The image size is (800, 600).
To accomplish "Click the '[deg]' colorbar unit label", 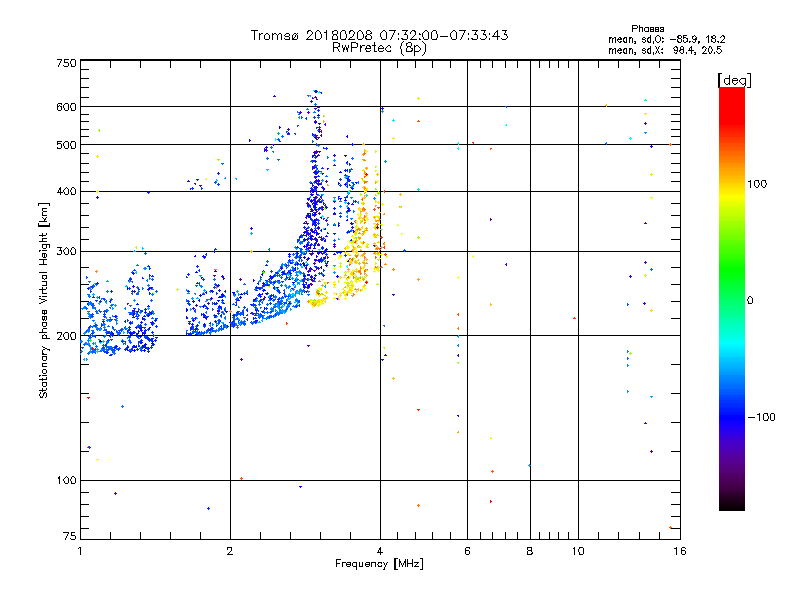I will pyautogui.click(x=734, y=80).
